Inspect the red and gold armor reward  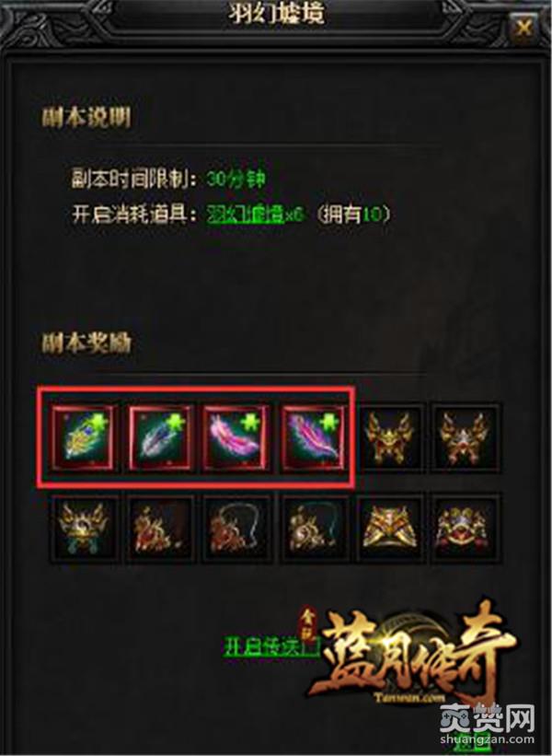(465, 529)
